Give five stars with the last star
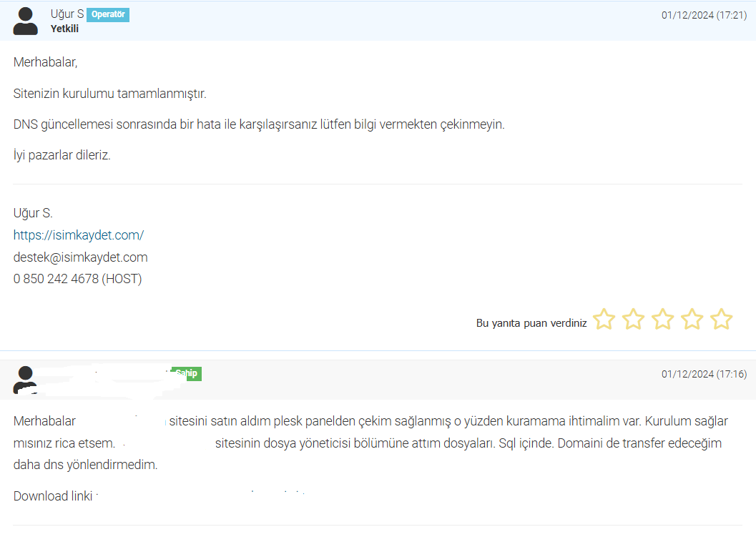This screenshot has width=756, height=547. [x=721, y=319]
